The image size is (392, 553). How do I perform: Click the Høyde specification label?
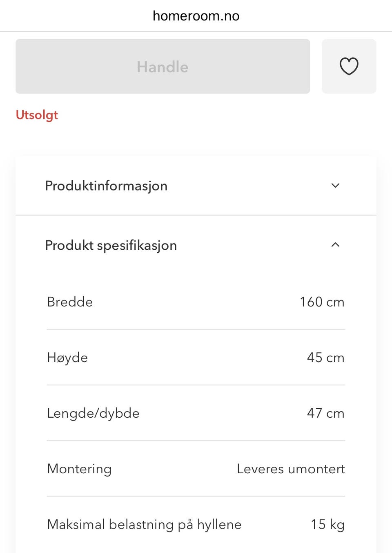click(67, 358)
